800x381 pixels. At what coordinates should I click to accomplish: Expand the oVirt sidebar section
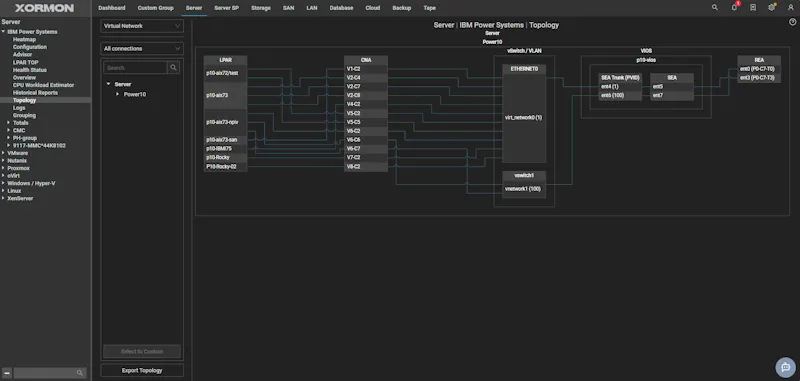tap(4, 175)
